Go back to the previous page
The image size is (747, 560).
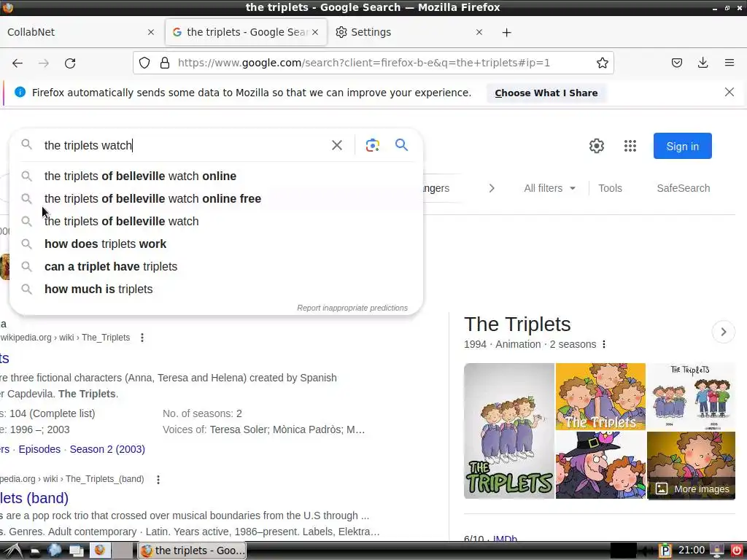18,63
